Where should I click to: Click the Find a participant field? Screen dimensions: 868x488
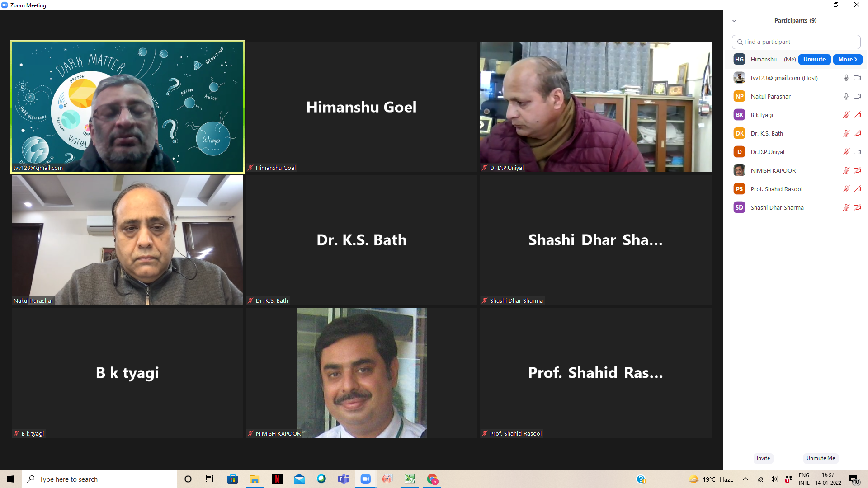(796, 42)
